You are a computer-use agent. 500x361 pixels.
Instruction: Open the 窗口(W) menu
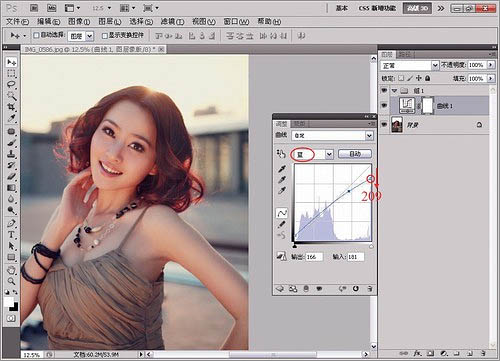[236, 22]
